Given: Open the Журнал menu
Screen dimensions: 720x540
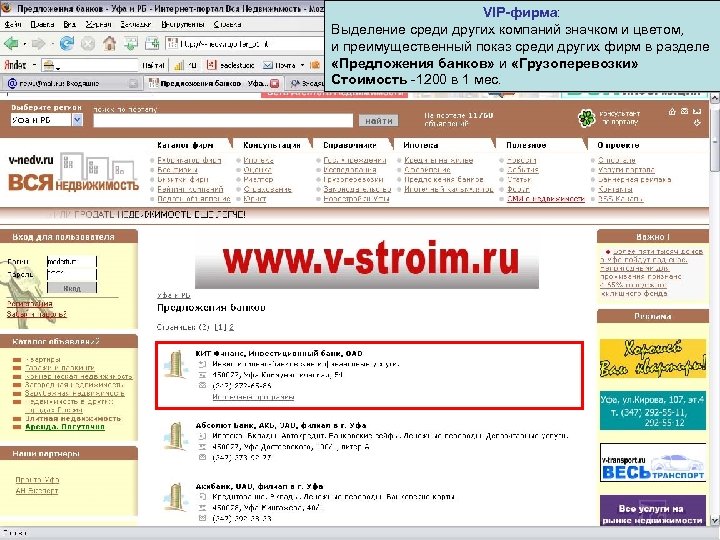Looking at the screenshot, I should [98, 24].
